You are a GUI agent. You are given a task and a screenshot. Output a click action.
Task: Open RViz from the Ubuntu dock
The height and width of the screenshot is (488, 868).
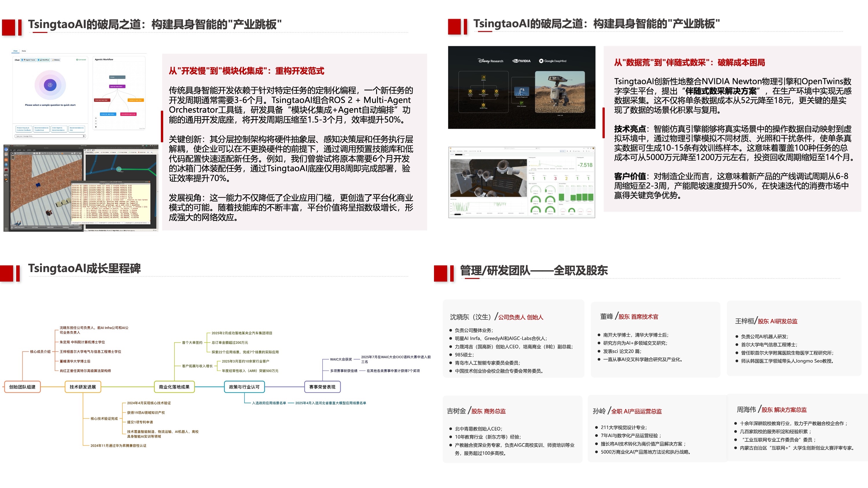6,175
